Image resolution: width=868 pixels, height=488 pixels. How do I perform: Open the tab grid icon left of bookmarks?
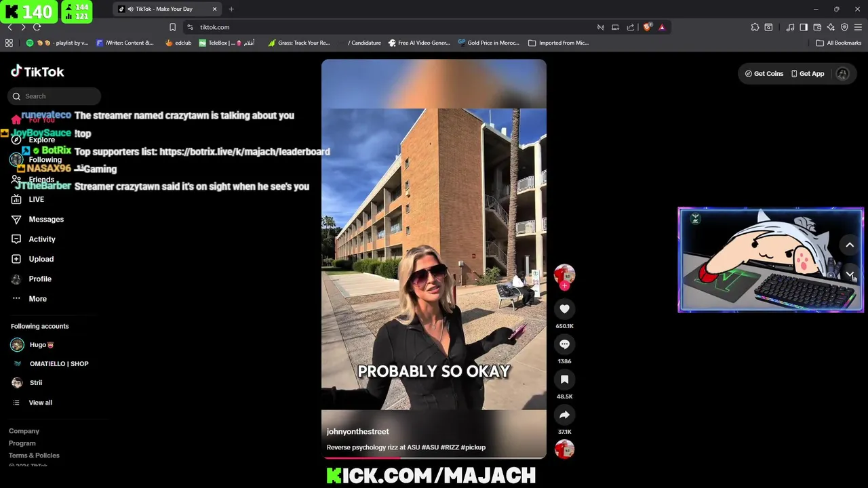pos(9,43)
